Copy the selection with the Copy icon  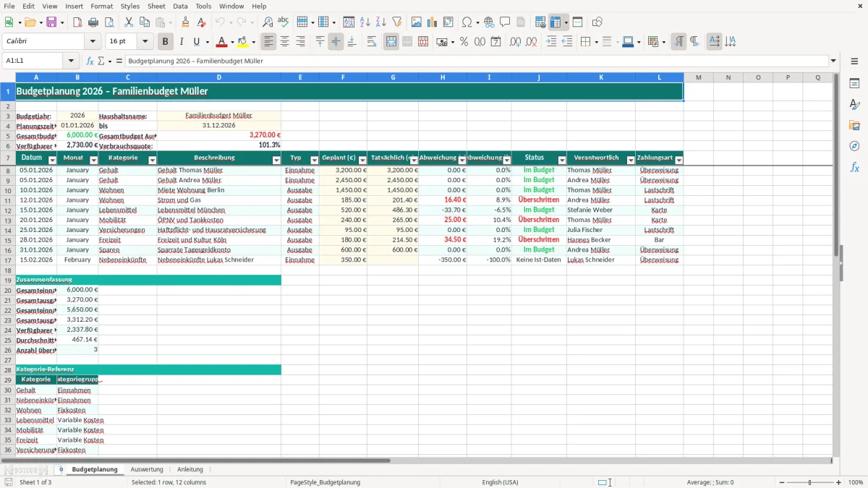click(x=144, y=22)
